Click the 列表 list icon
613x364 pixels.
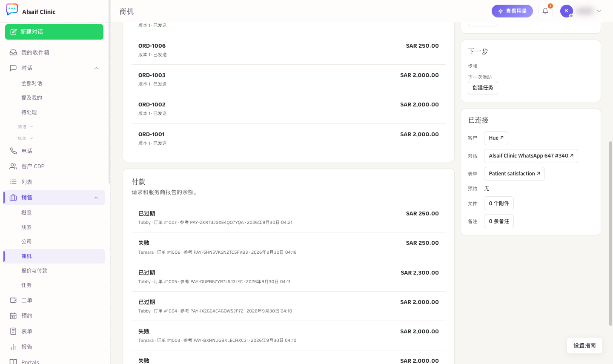pyautogui.click(x=13, y=182)
